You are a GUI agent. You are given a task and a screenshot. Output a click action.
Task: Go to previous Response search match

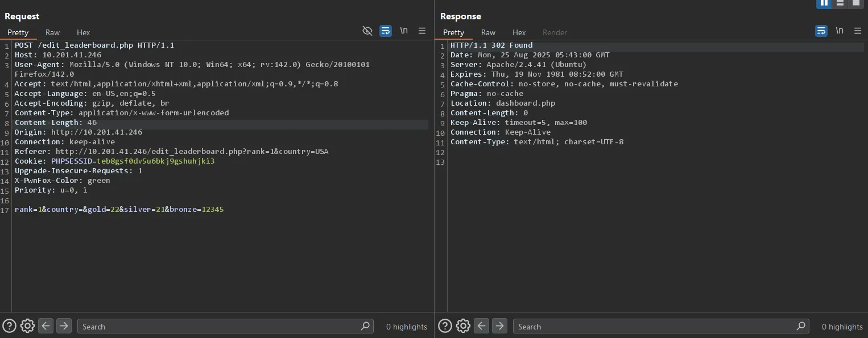(482, 326)
